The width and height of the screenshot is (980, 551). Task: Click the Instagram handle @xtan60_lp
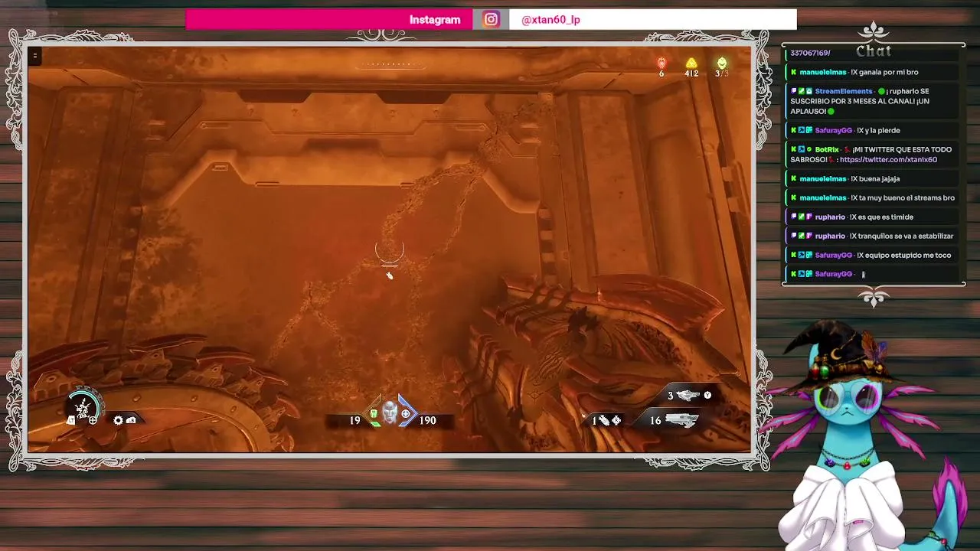coord(550,20)
